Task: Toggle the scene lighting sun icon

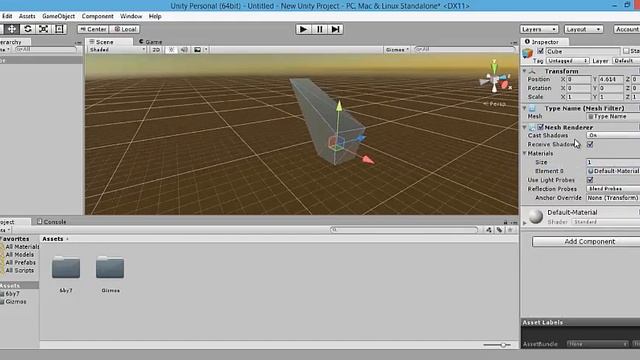Action: tap(171, 50)
